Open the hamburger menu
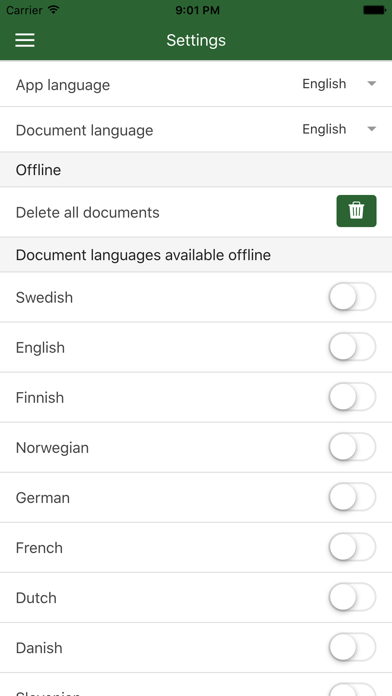 coord(25,40)
